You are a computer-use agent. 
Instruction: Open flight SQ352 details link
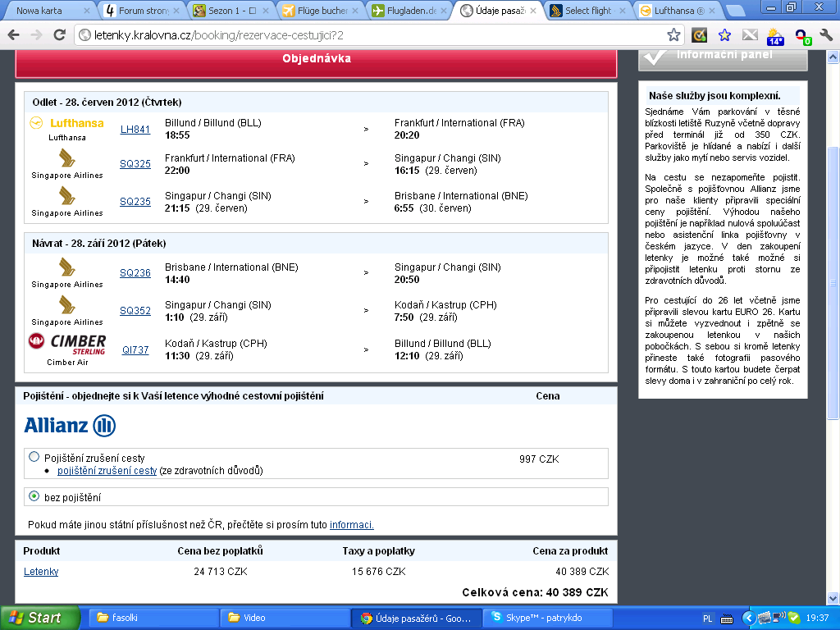tap(135, 311)
